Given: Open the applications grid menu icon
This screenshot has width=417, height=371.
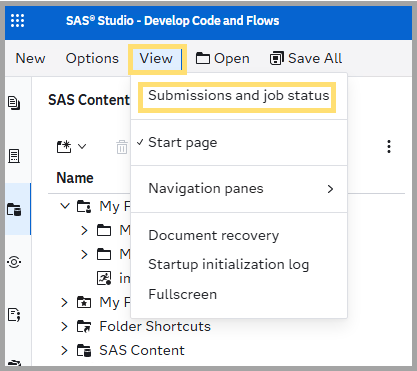Looking at the screenshot, I should (x=17, y=21).
